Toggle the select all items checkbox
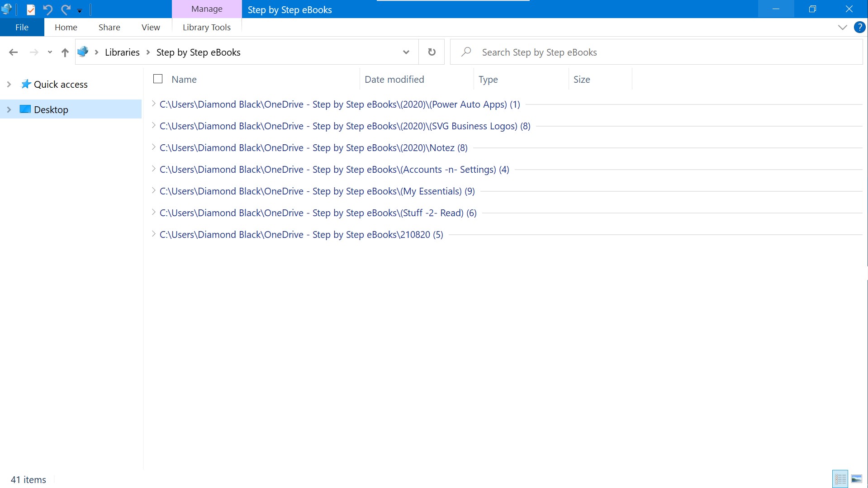Image resolution: width=868 pixels, height=488 pixels. [x=158, y=79]
